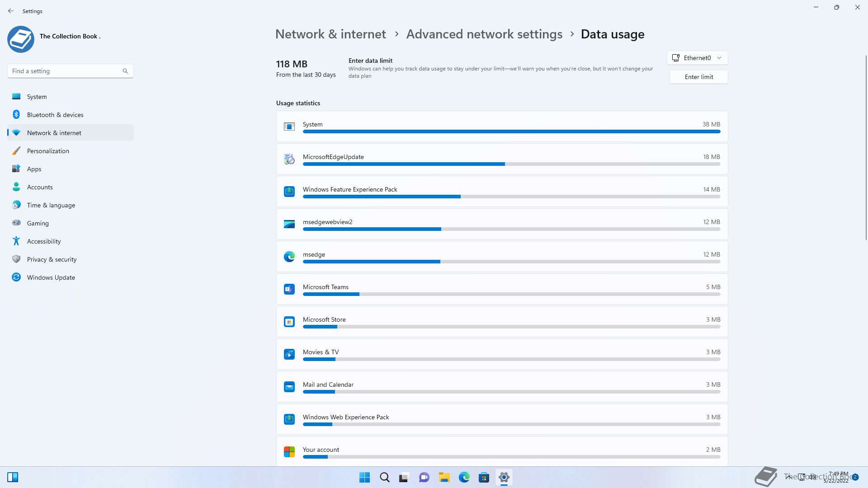Viewport: 868px width, 488px height.
Task: Click the Movies & TV app icon
Action: pos(289,354)
